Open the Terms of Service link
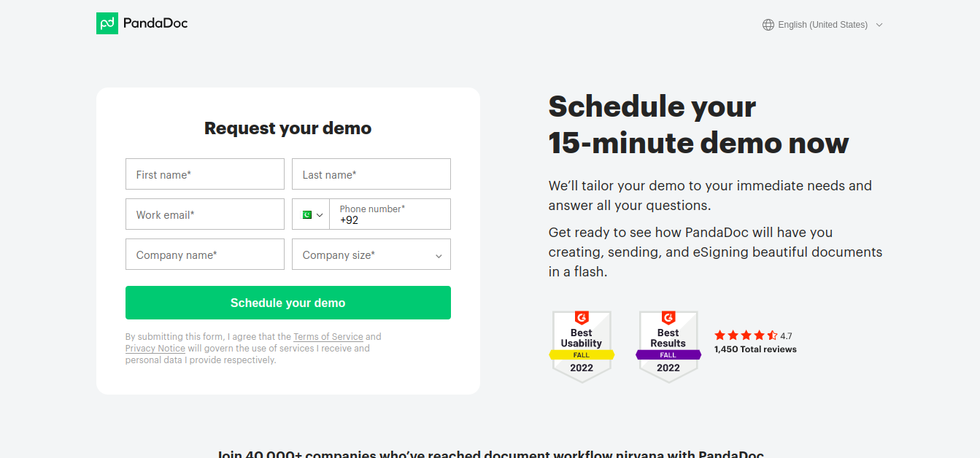 328,337
